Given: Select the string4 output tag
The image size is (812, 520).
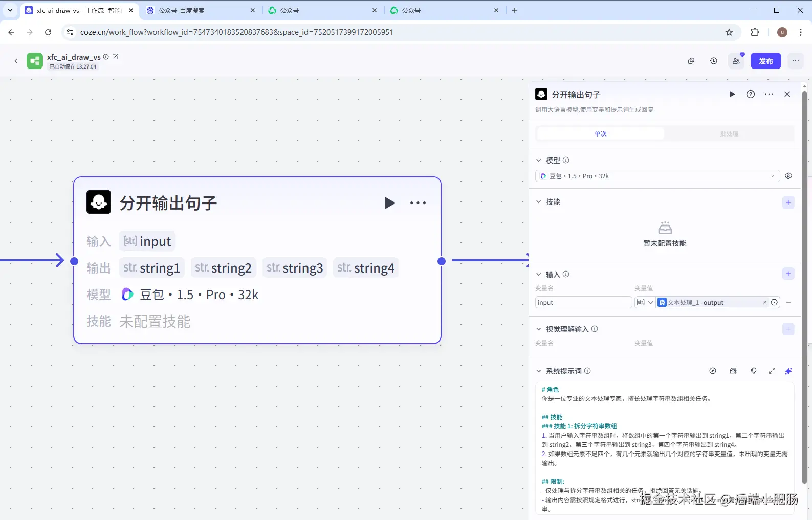Looking at the screenshot, I should click(x=366, y=268).
